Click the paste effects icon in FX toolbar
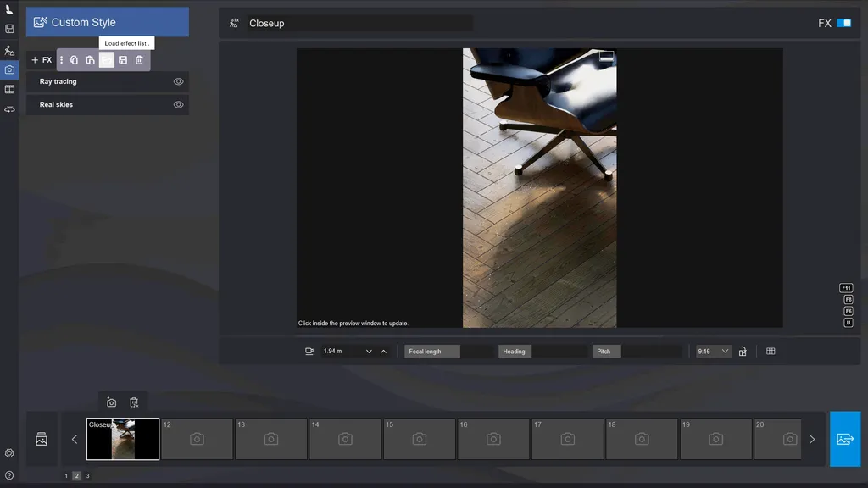Viewport: 868px width, 488px height. [x=91, y=60]
